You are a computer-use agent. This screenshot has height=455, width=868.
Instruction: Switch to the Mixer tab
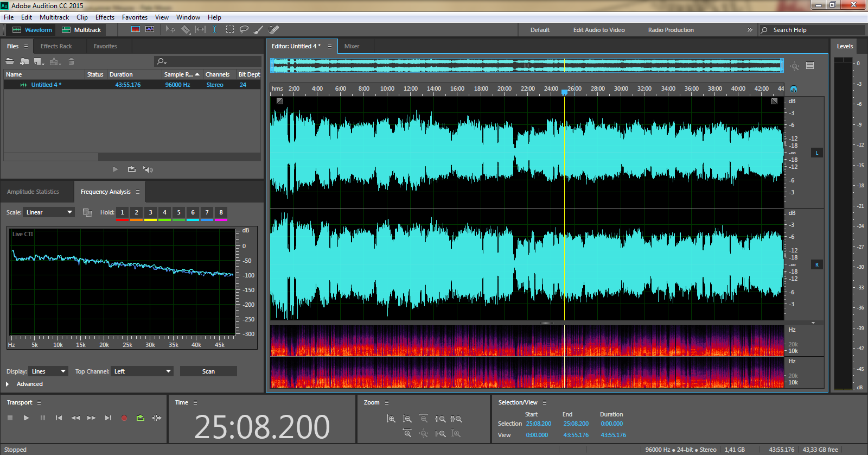[352, 46]
